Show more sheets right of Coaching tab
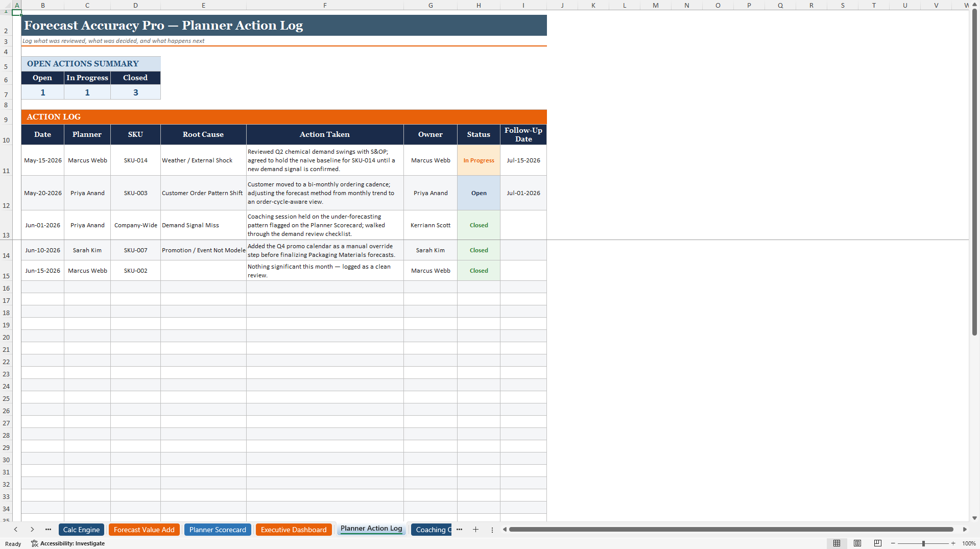 [459, 530]
